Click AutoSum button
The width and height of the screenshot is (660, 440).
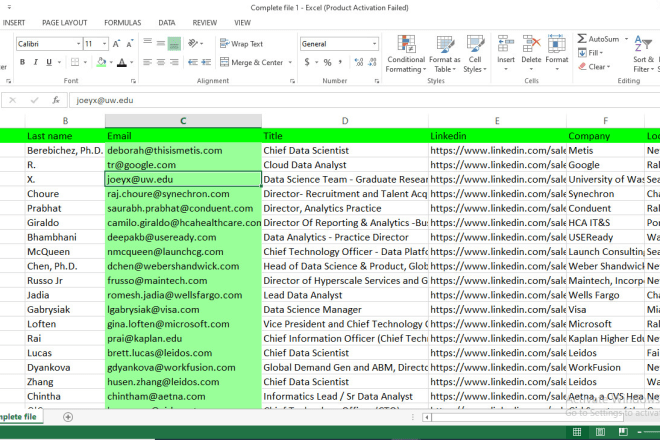coord(598,39)
